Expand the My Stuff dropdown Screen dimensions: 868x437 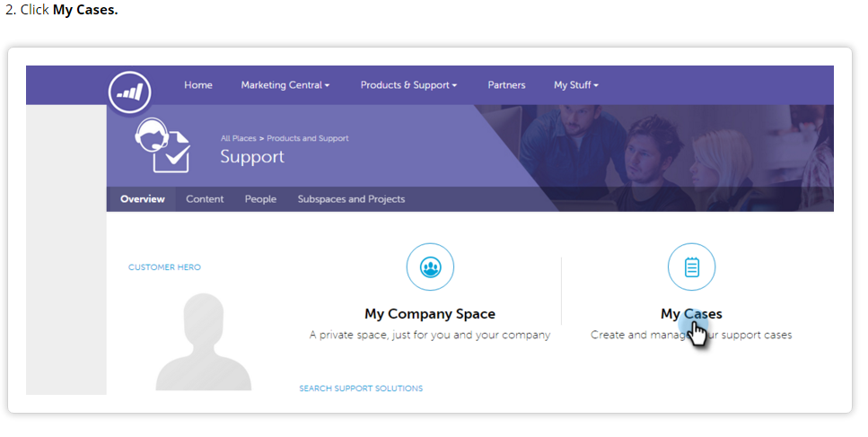pos(575,85)
